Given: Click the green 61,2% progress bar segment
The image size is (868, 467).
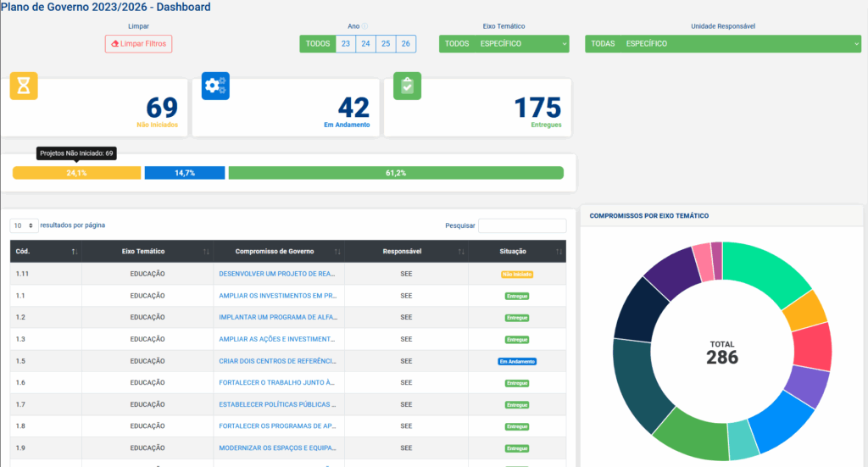Looking at the screenshot, I should 396,173.
